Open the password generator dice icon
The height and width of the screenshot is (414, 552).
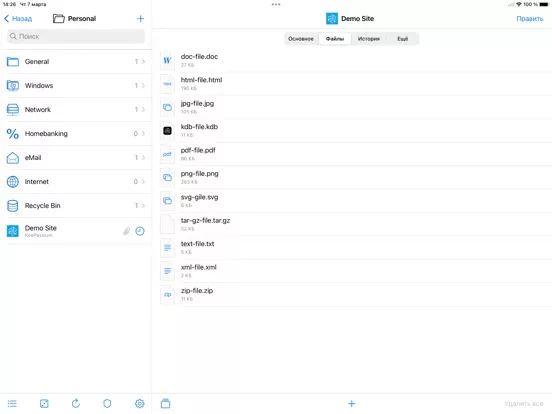click(x=44, y=403)
